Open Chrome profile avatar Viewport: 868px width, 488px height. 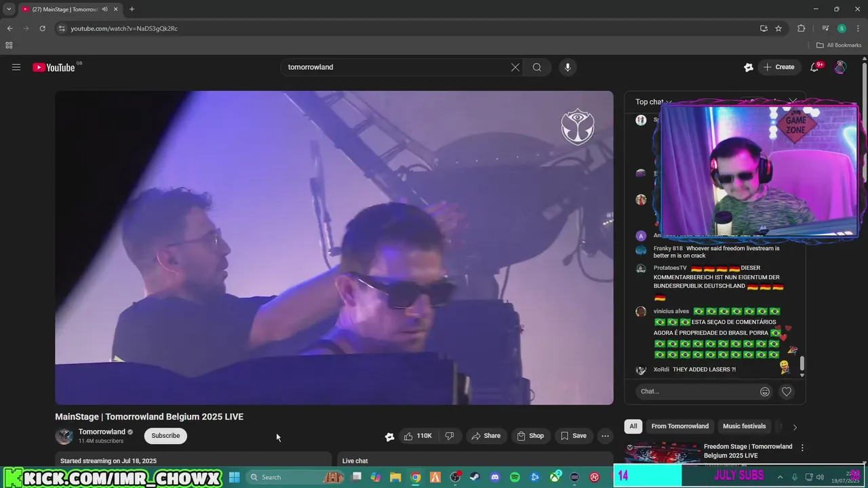842,28
